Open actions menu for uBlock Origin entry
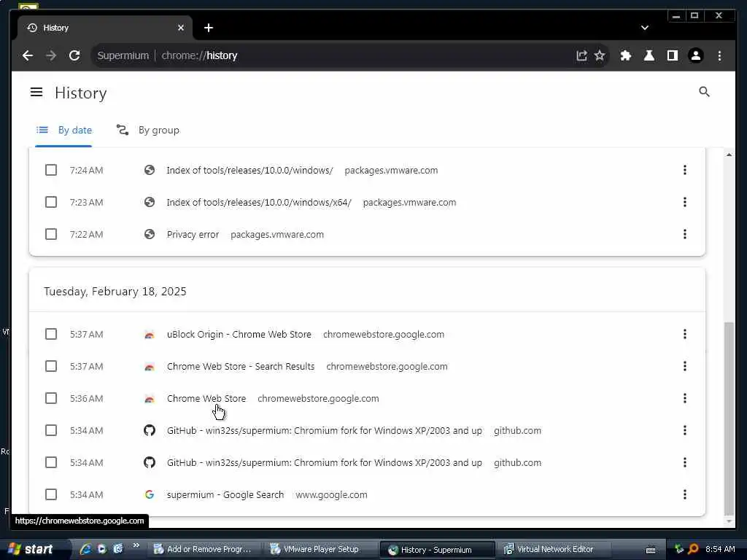 point(684,334)
